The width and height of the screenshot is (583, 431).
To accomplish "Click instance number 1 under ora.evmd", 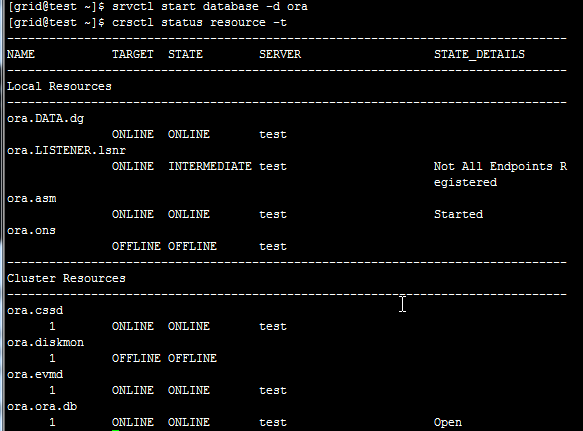I will 52,390.
